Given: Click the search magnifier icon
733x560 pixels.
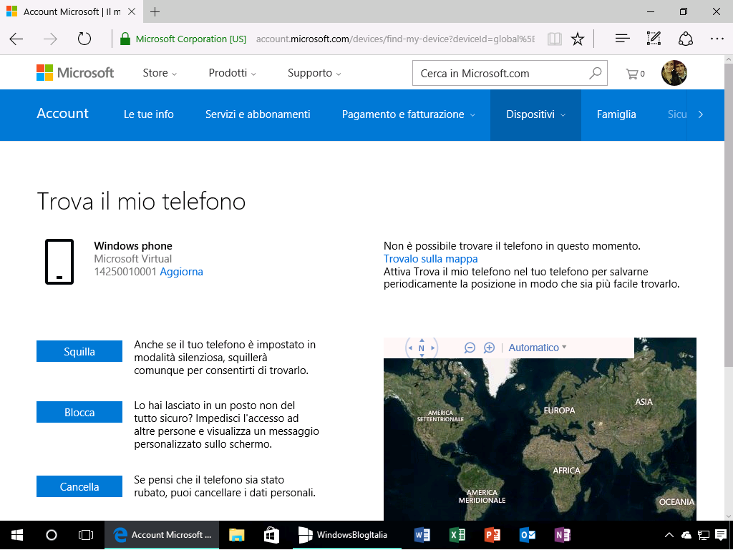Looking at the screenshot, I should point(595,73).
